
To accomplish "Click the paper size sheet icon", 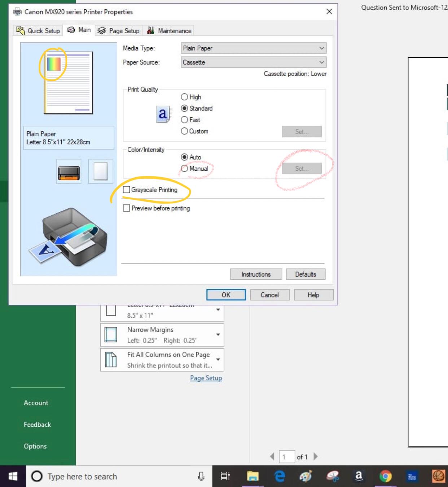I will click(x=111, y=310).
